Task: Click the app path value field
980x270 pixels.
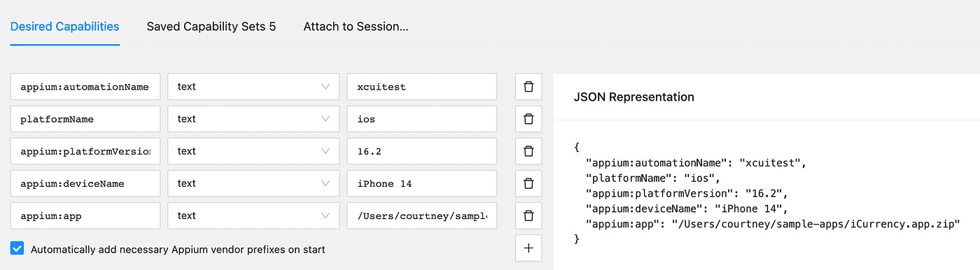Action: click(x=422, y=215)
